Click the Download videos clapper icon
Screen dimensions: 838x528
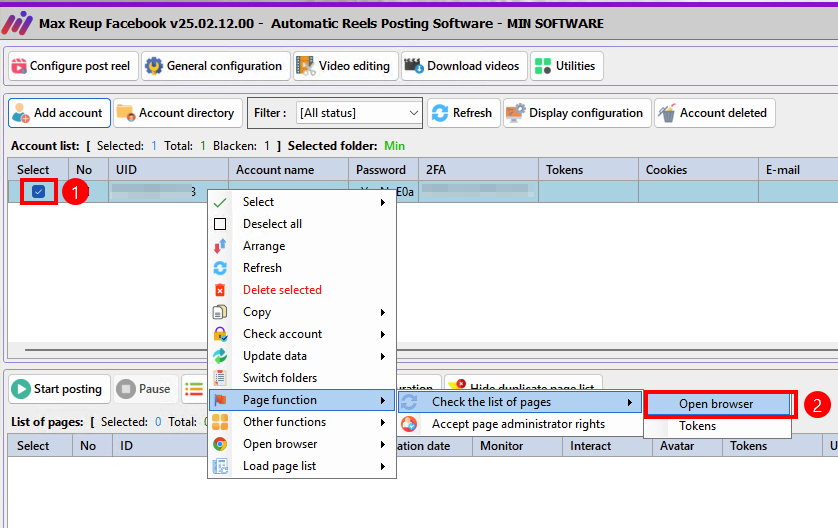point(414,66)
